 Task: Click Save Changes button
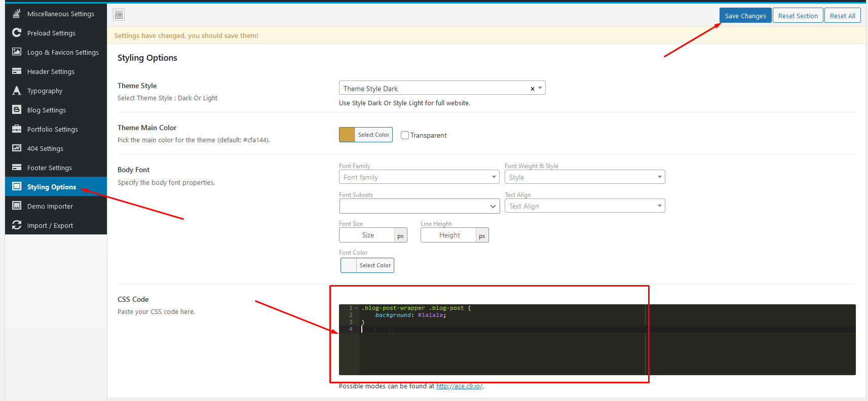(745, 16)
